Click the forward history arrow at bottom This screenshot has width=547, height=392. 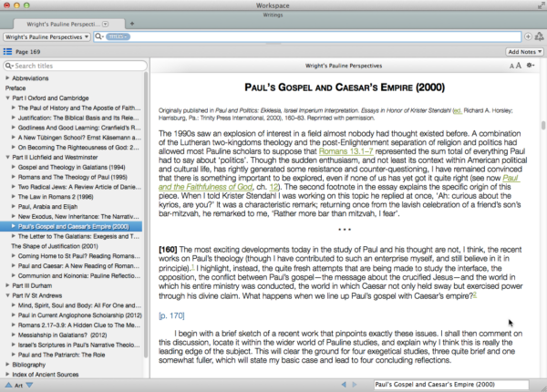tap(355, 385)
